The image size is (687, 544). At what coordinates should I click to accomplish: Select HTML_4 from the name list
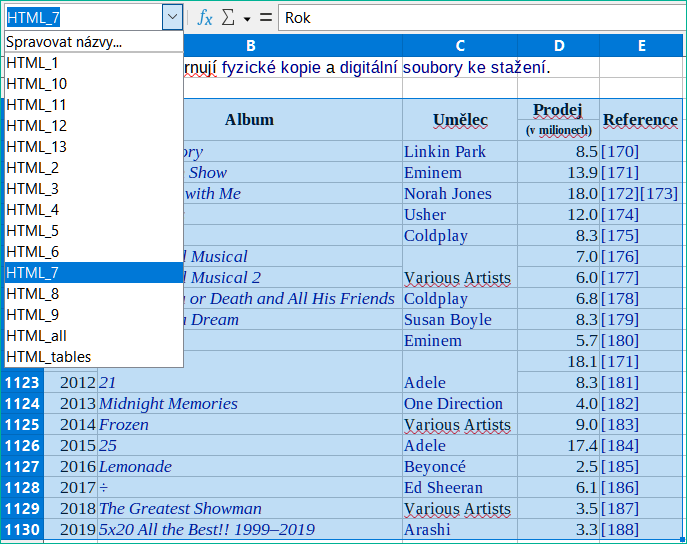click(94, 210)
